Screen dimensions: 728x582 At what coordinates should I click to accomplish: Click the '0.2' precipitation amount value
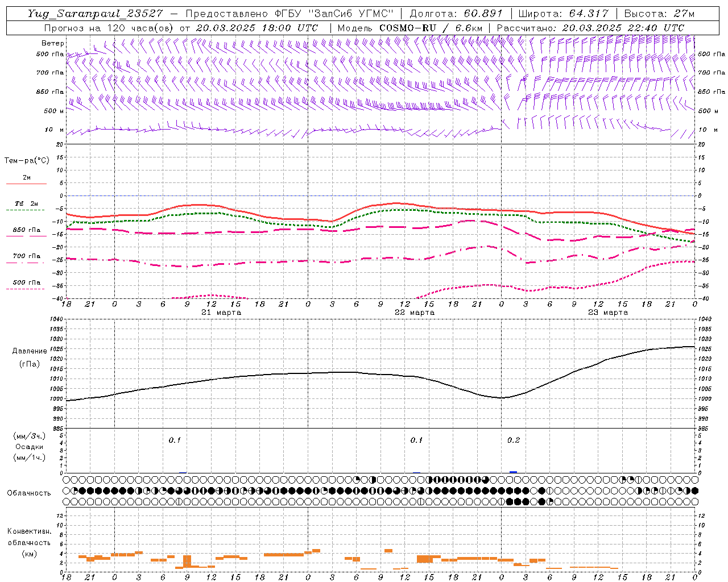coord(514,440)
